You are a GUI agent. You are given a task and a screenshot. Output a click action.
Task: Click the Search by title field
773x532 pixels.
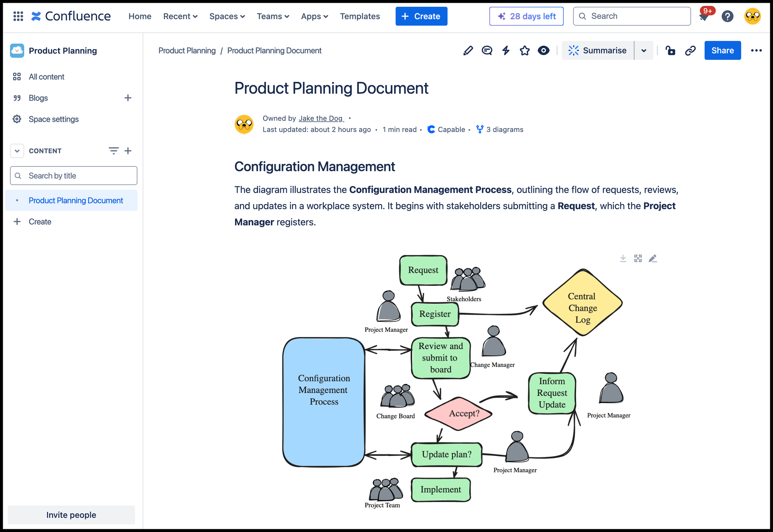(x=74, y=176)
